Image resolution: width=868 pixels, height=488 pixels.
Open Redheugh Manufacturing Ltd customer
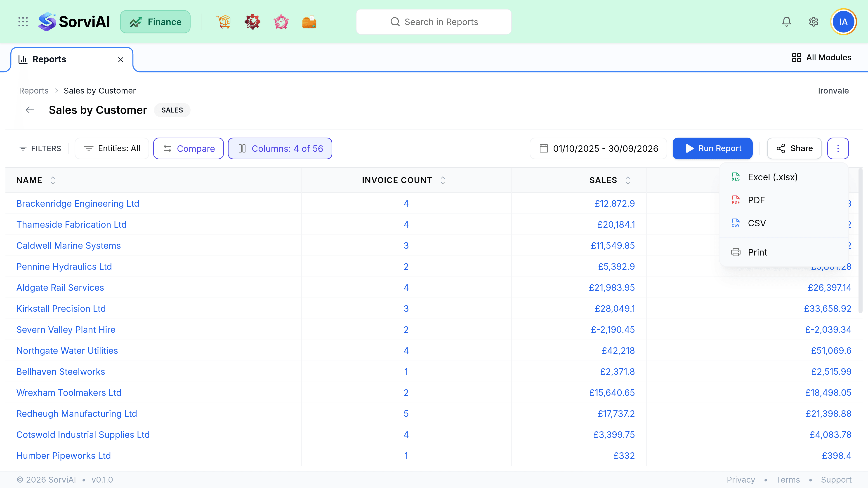(x=76, y=414)
